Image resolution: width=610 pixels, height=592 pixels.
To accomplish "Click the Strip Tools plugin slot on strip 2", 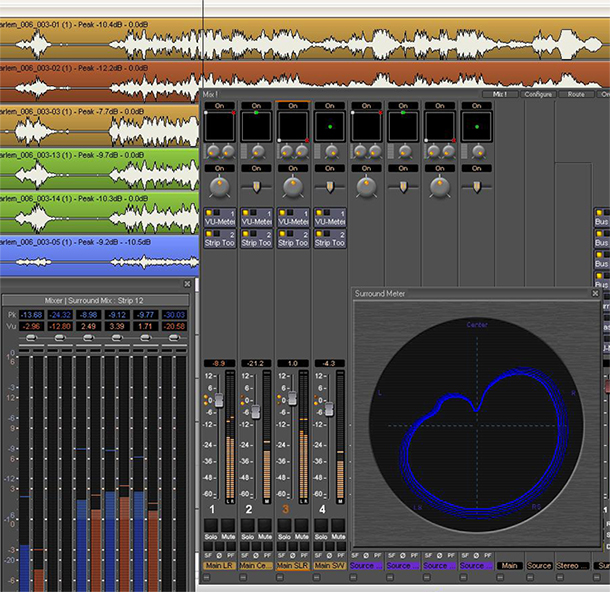I will tap(256, 242).
